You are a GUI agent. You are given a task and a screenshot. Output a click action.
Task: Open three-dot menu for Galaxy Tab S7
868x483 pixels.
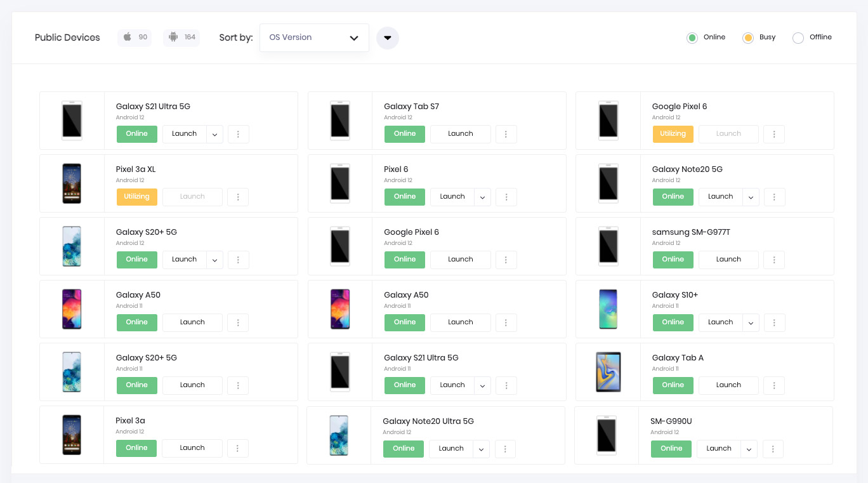pos(506,134)
